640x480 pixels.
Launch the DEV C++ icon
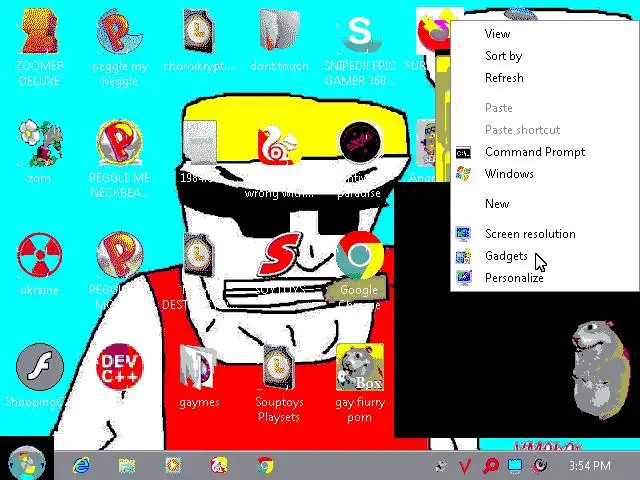click(120, 367)
